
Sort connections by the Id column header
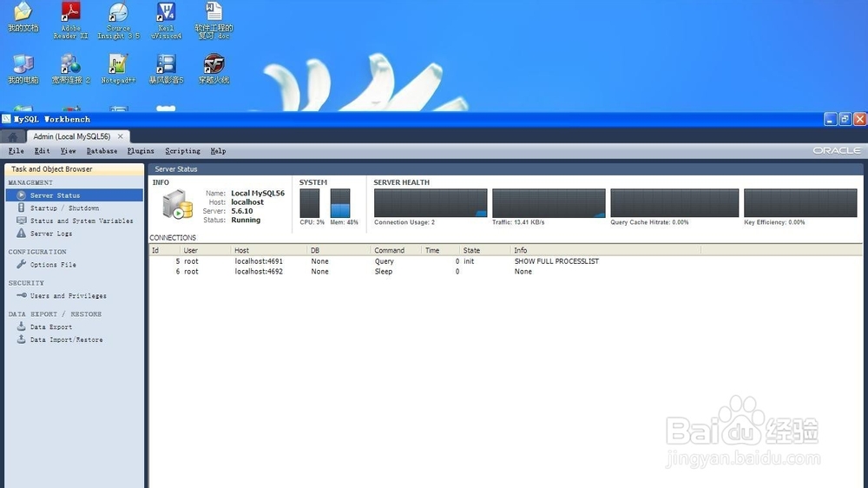click(164, 250)
